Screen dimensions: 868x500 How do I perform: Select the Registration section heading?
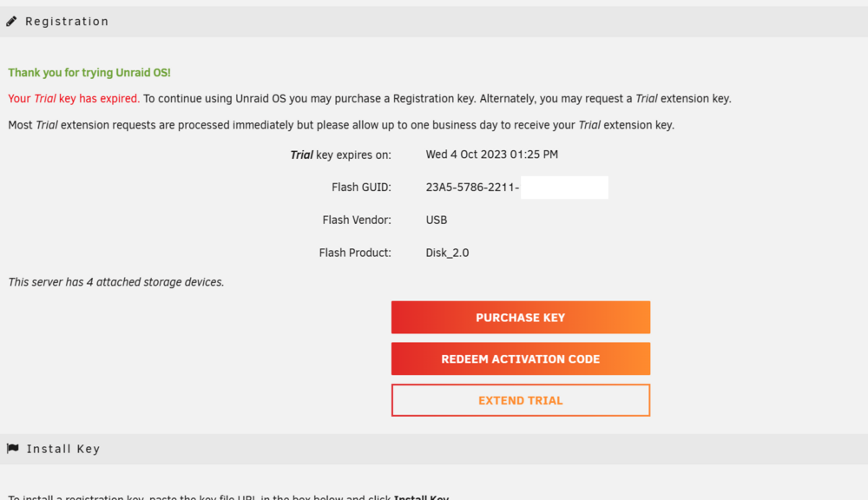coord(67,22)
